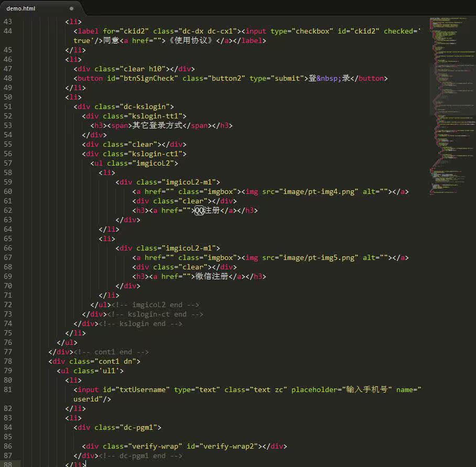Click the "dc-kslogin" class value

coord(145,107)
